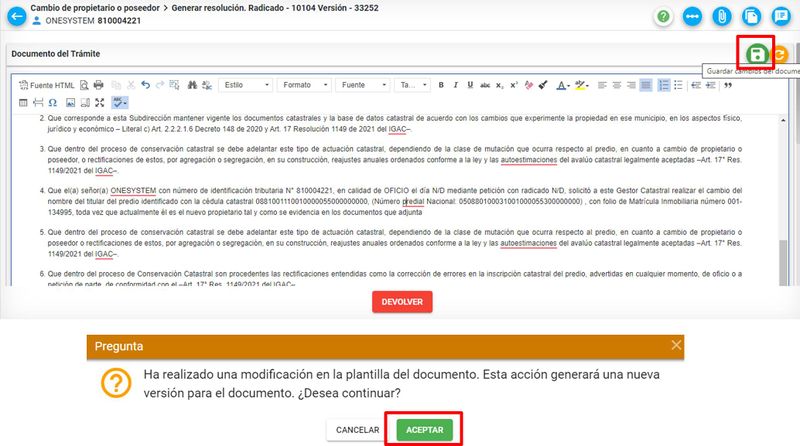Click the blue back arrow button
Screen dimensions: 800x446
point(17,17)
